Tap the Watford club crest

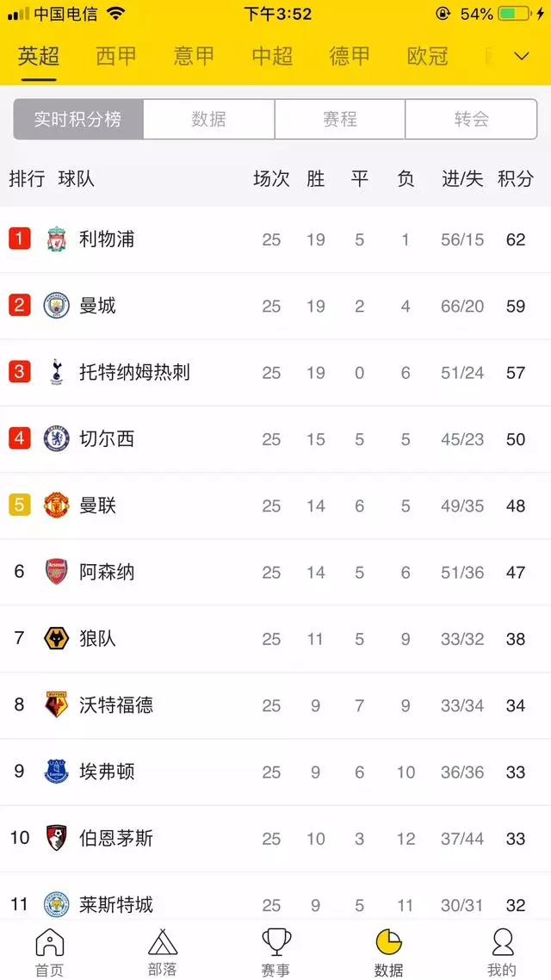(56, 705)
